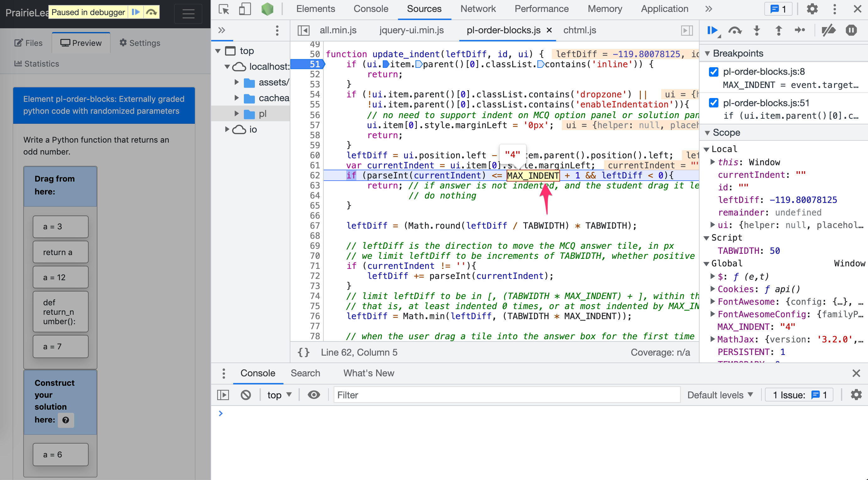
Task: Open the What's New drawer tab
Action: point(368,373)
